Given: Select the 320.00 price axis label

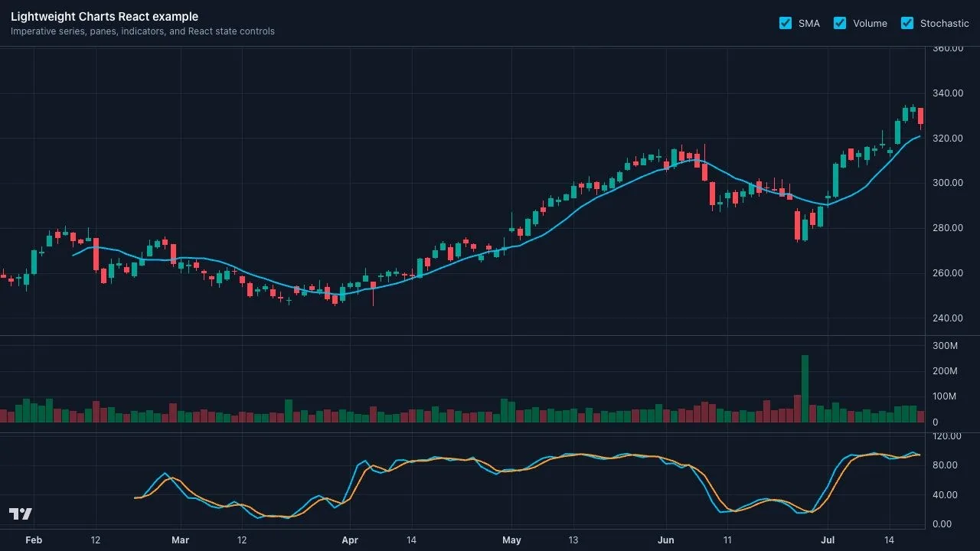Looking at the screenshot, I should click(948, 139).
